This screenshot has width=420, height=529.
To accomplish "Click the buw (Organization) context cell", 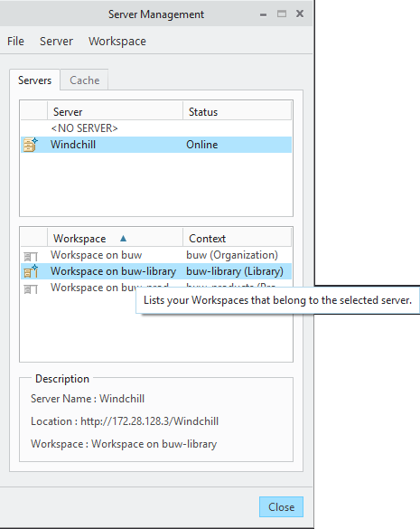I will click(232, 255).
